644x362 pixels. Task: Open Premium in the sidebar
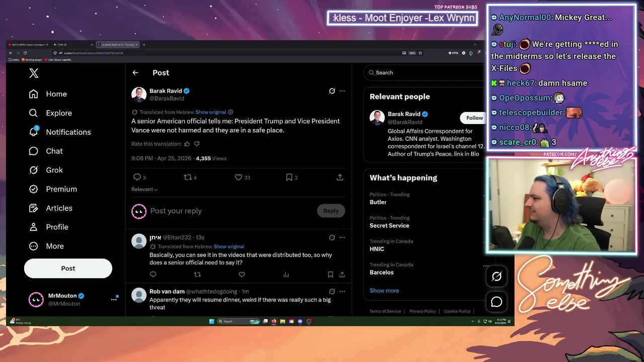(53, 189)
